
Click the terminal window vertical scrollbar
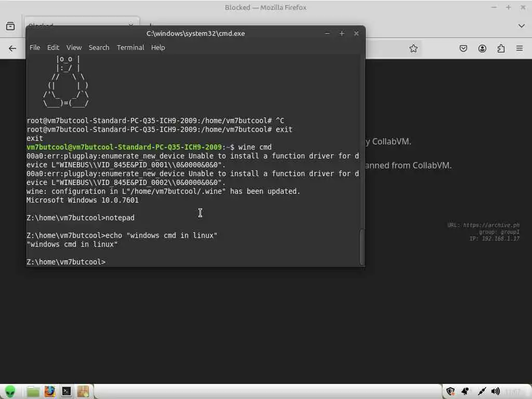(362, 247)
